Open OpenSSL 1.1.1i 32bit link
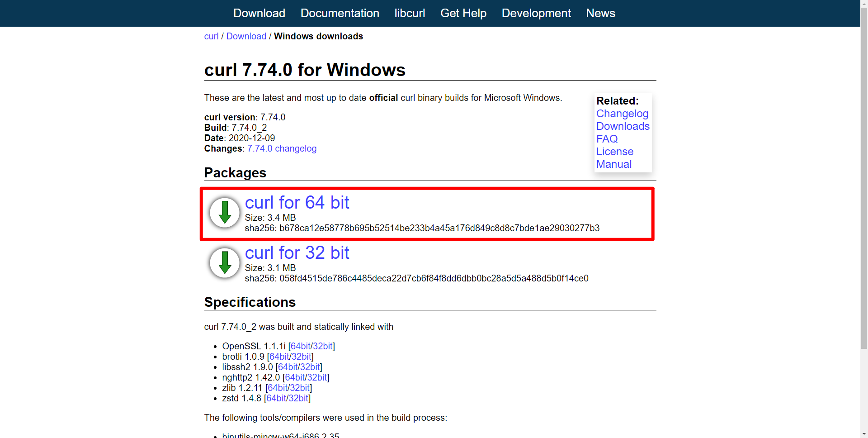The height and width of the screenshot is (438, 868). click(323, 346)
